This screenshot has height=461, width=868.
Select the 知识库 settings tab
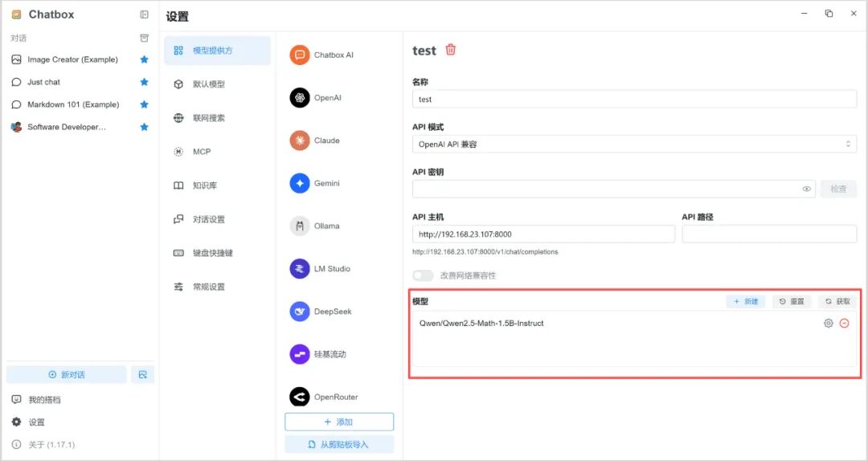point(217,186)
